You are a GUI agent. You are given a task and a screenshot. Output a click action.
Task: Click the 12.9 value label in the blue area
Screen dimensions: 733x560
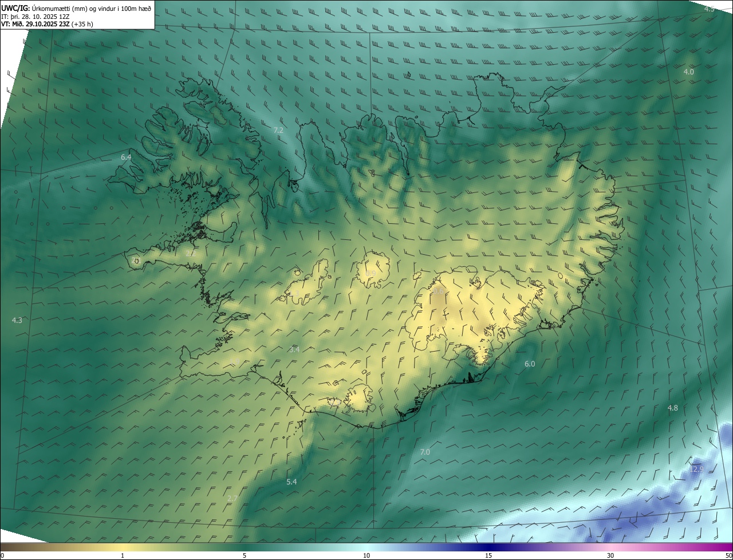pyautogui.click(x=696, y=469)
